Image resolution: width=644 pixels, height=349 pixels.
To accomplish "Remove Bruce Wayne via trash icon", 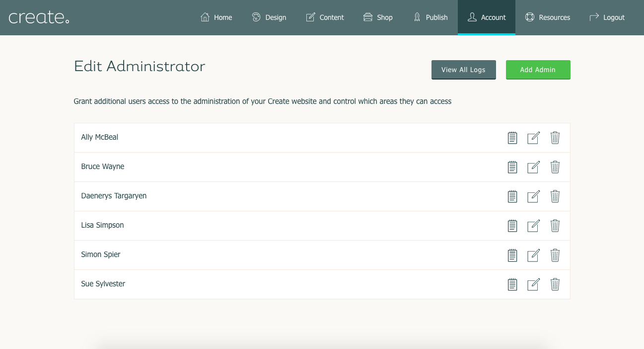I will coord(555,167).
